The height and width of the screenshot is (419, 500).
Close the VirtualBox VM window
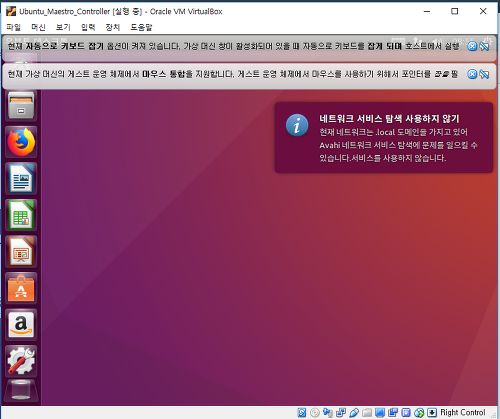coord(483,11)
